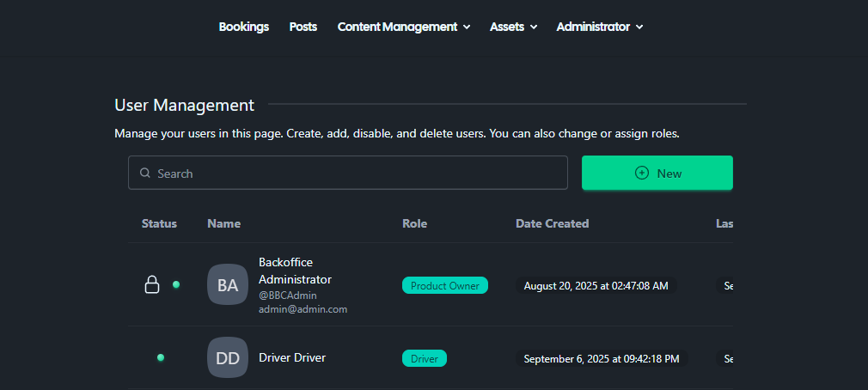868x390 pixels.
Task: Click the magnifier icon in search box
Action: pyautogui.click(x=145, y=173)
